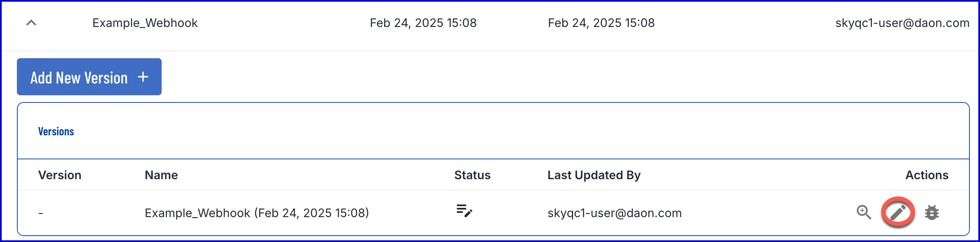Collapse the Example_Webhook row chevron
The height and width of the screenshot is (242, 980).
pyautogui.click(x=31, y=23)
